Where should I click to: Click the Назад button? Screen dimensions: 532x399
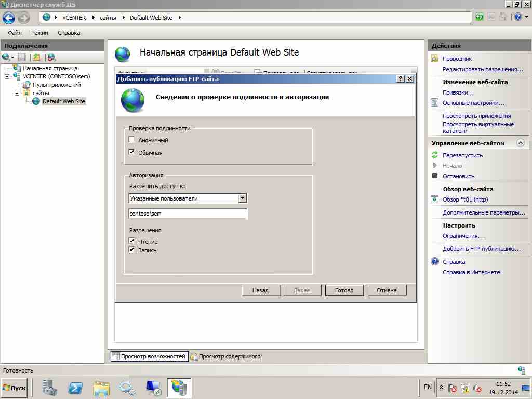coord(261,290)
